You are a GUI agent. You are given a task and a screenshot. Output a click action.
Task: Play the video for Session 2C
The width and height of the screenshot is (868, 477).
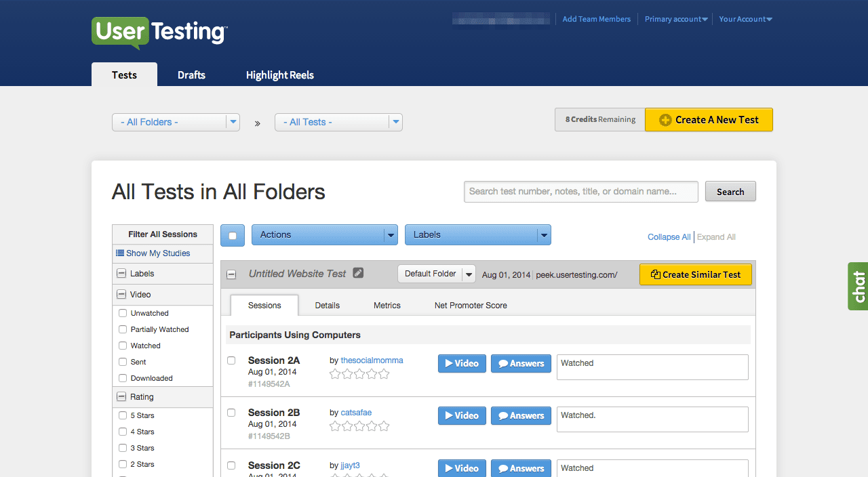(462, 468)
